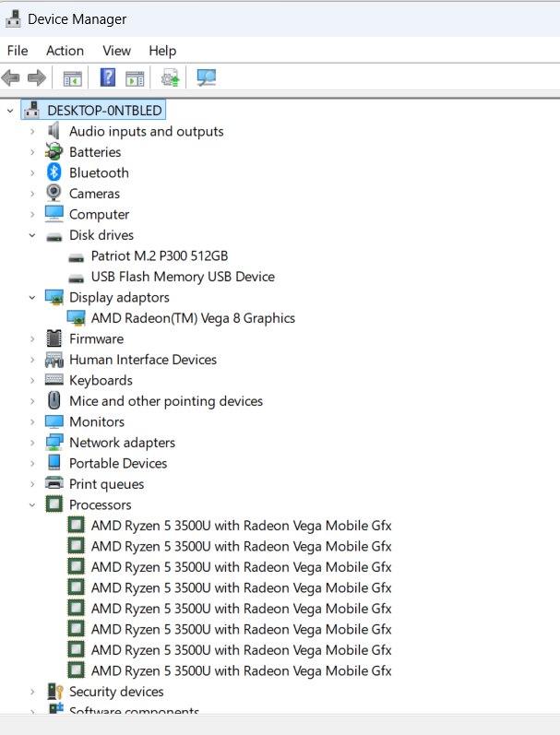Collapse the Disk drives category
Screen dimensions: 560x735
click(32, 235)
